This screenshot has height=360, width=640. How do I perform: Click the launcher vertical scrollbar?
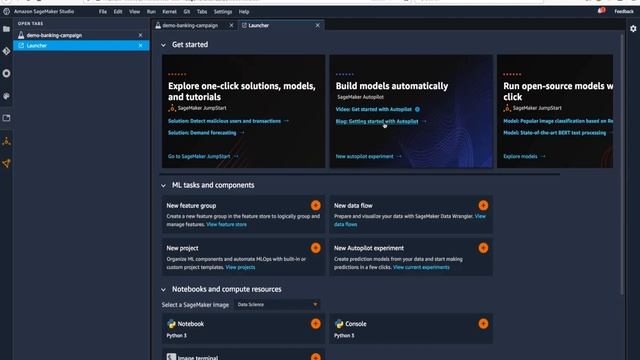tap(622, 164)
